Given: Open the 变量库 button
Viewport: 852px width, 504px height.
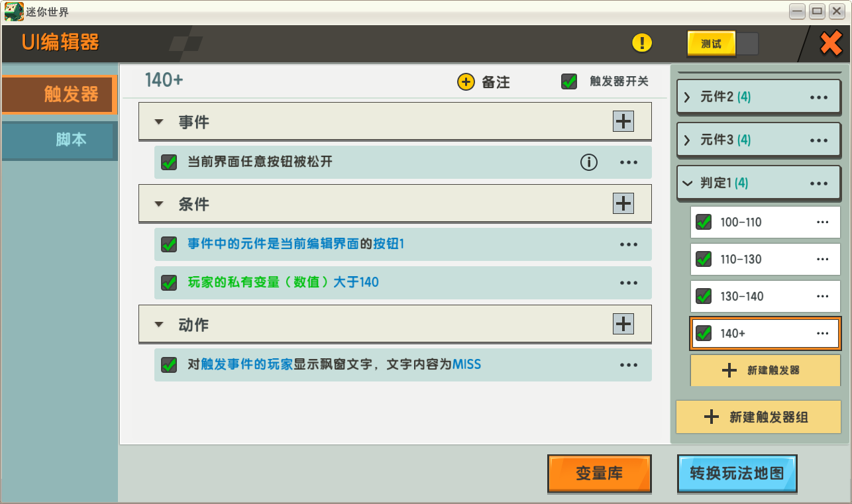Looking at the screenshot, I should [600, 474].
